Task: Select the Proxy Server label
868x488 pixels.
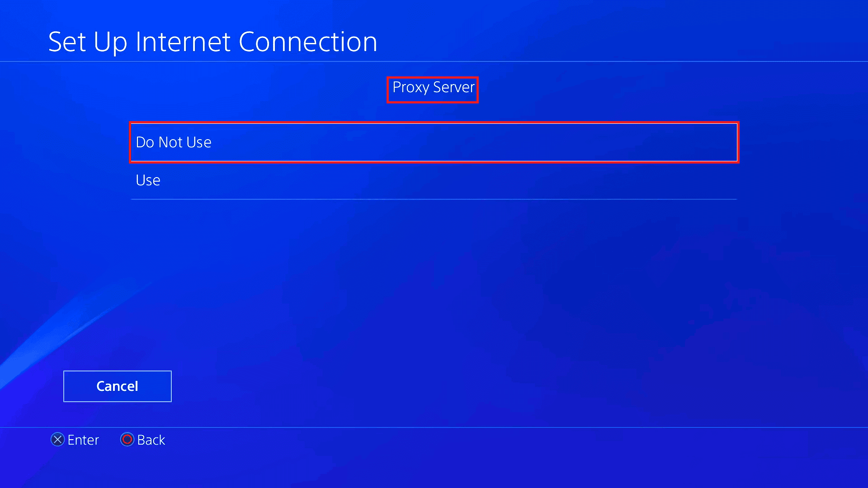Action: tap(434, 87)
